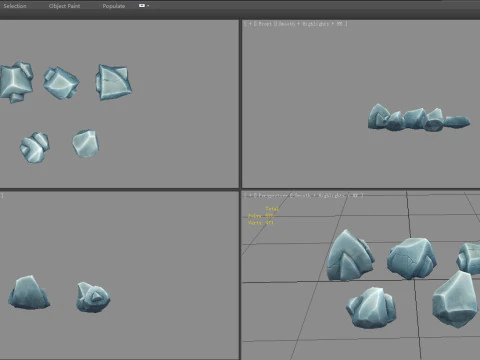Select the tall faceted rock at Perspective's right

[x=456, y=299]
